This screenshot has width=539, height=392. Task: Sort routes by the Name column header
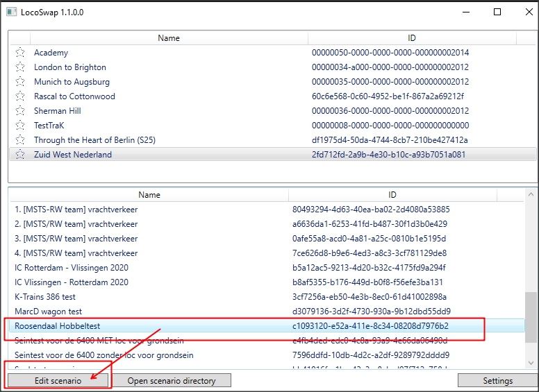[x=168, y=38]
